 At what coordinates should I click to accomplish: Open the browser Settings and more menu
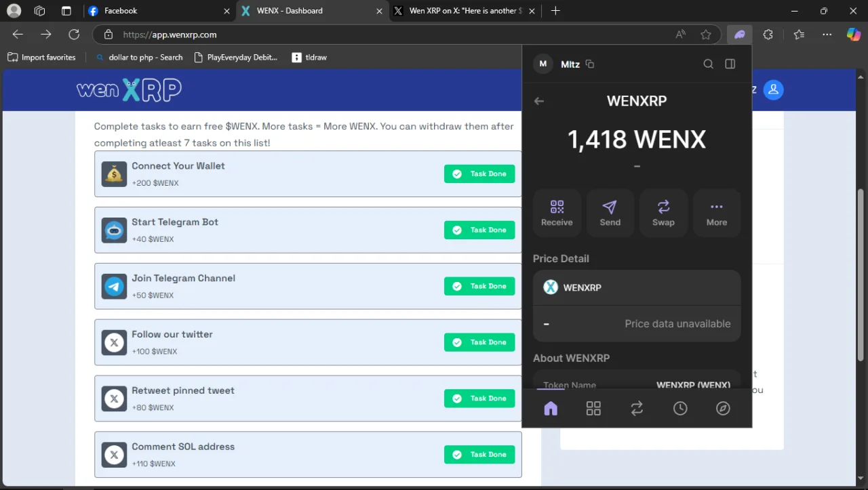[x=827, y=35]
